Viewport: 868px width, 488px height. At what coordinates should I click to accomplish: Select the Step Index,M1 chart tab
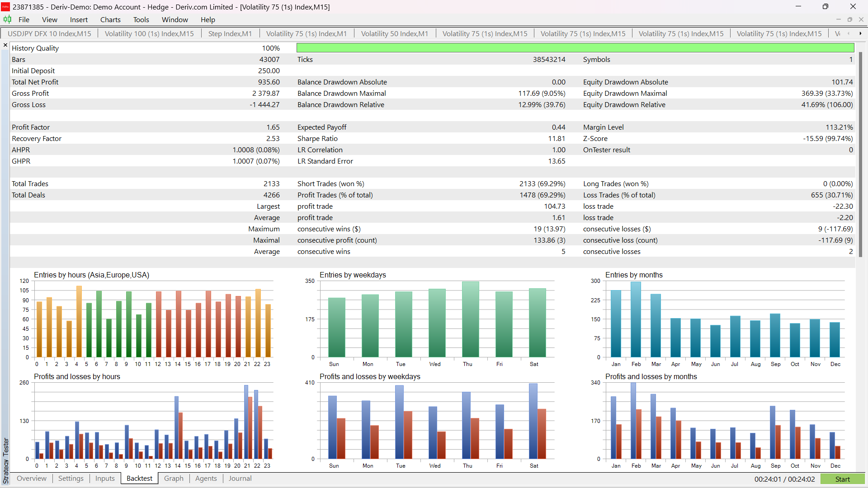pos(230,33)
